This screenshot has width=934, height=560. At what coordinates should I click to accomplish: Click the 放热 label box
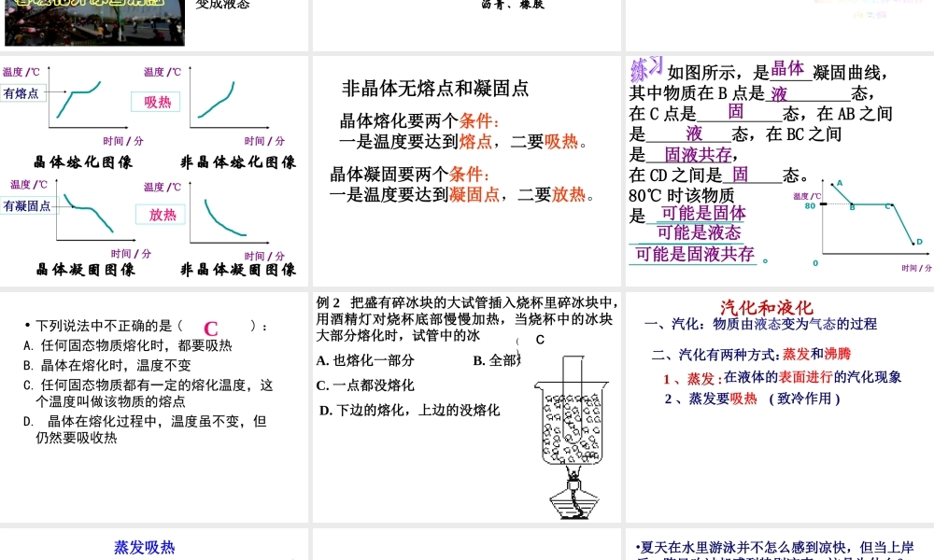160,215
